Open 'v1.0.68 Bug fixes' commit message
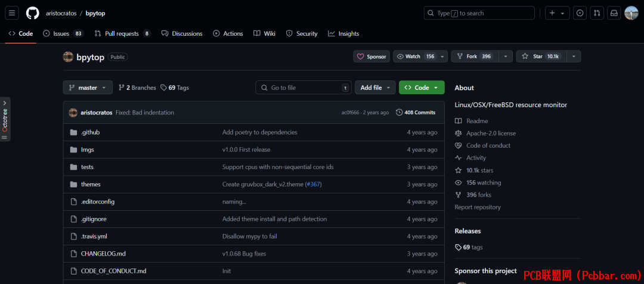 tap(244, 254)
